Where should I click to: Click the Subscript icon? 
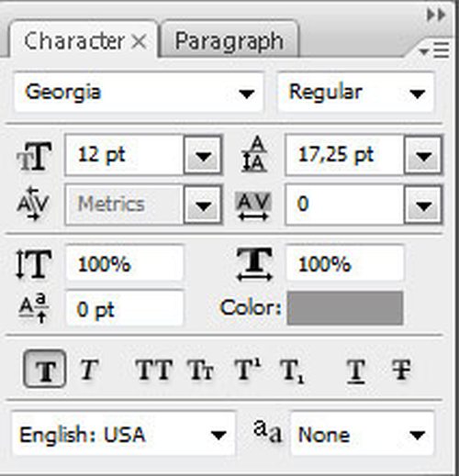pyautogui.click(x=292, y=371)
